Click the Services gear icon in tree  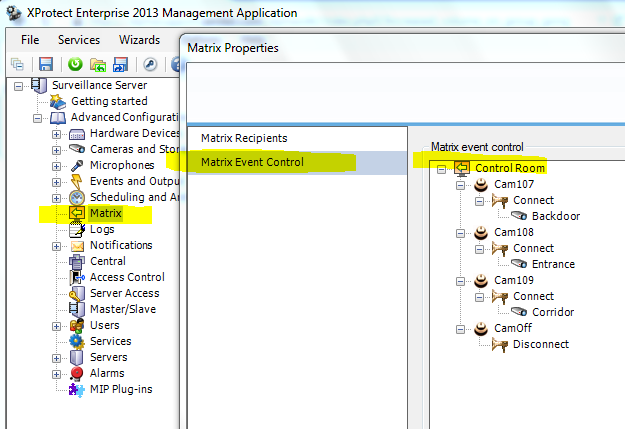click(x=76, y=341)
